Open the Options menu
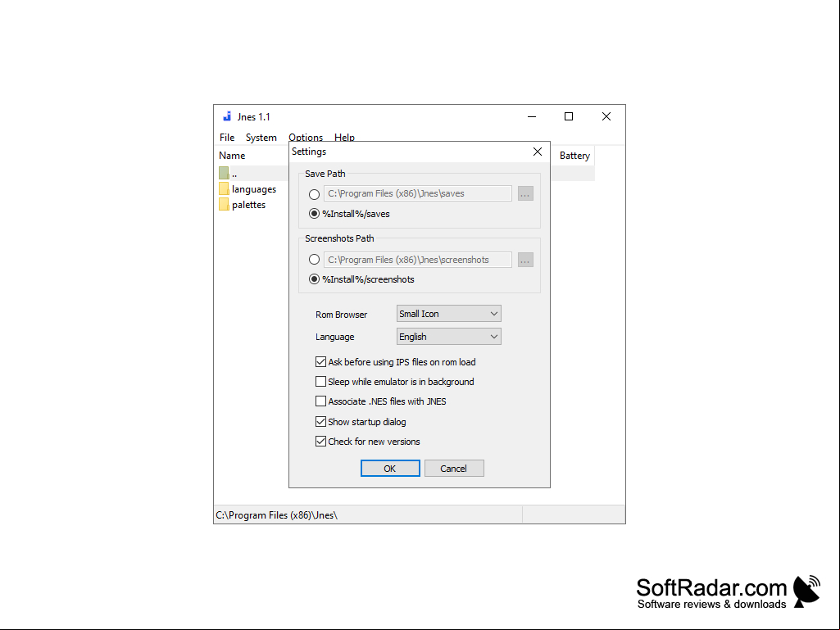 click(306, 137)
